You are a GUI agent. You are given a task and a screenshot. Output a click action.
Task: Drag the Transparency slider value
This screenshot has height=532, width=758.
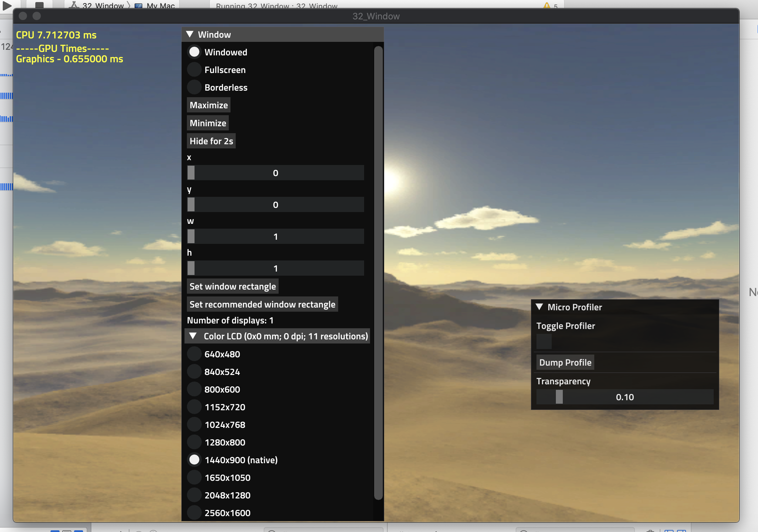click(x=558, y=396)
